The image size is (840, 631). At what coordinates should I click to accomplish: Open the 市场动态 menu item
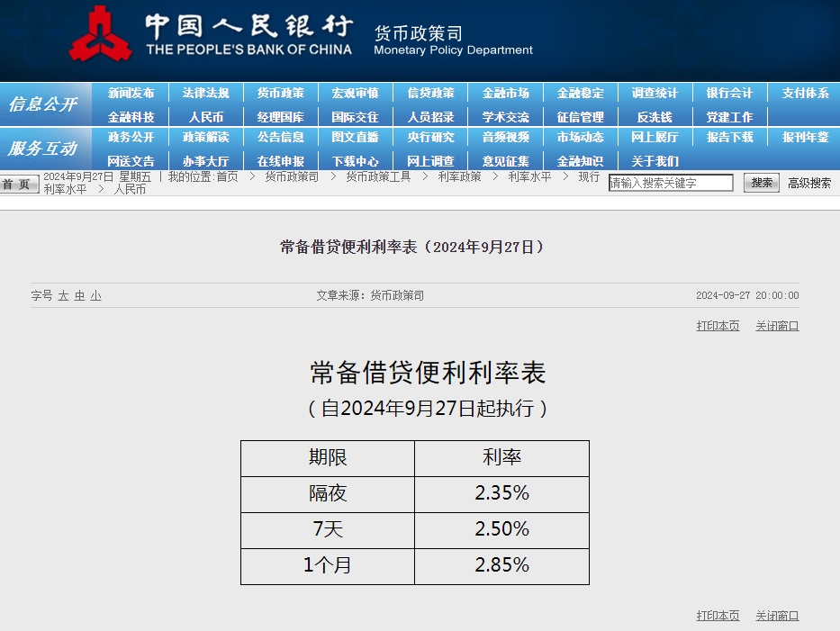tap(580, 138)
